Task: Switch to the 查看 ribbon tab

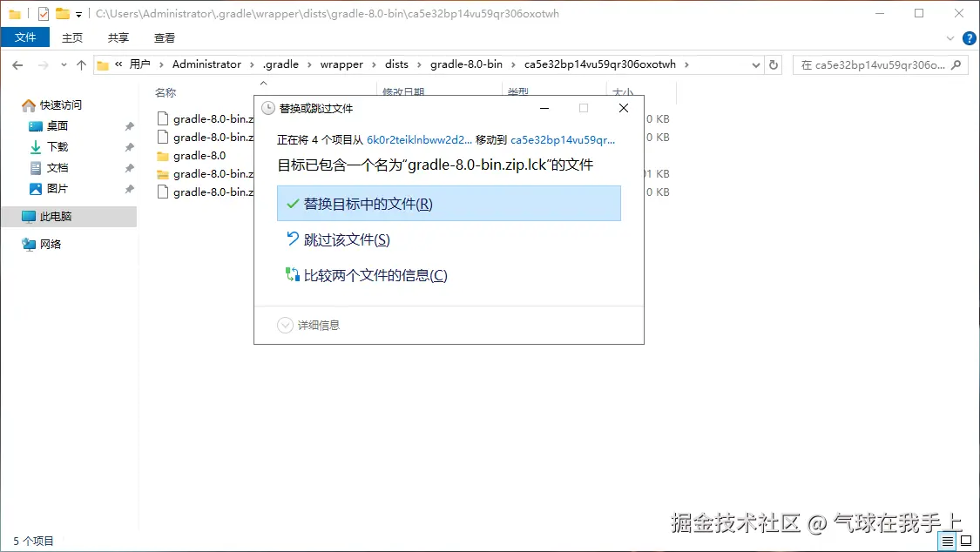Action: [165, 38]
